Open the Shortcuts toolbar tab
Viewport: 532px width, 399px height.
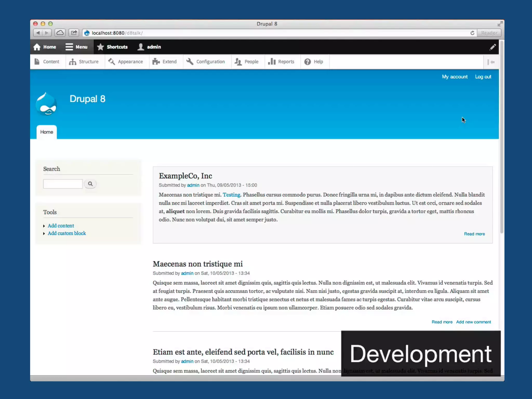click(x=112, y=47)
